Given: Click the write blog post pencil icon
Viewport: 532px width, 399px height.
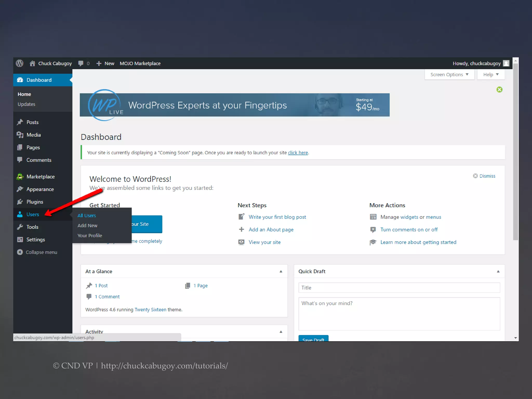Looking at the screenshot, I should [241, 217].
